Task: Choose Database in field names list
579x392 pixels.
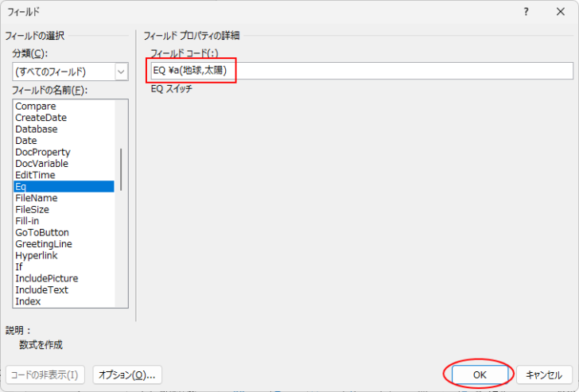Action: (37, 129)
